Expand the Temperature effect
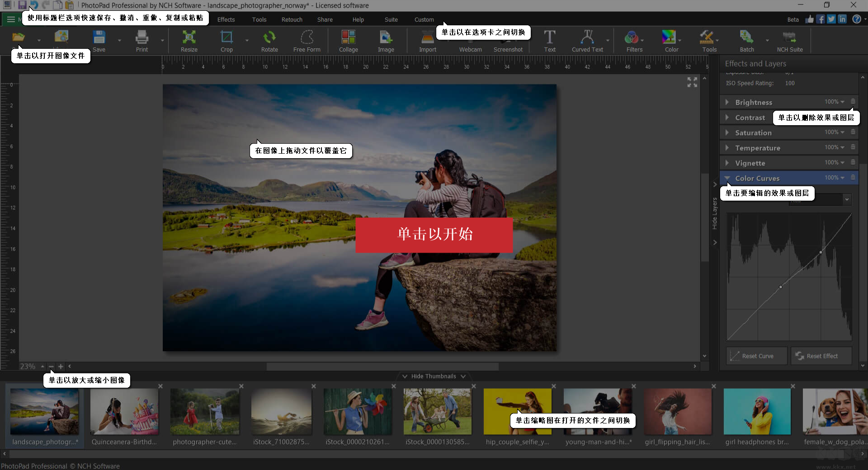 pyautogui.click(x=727, y=148)
